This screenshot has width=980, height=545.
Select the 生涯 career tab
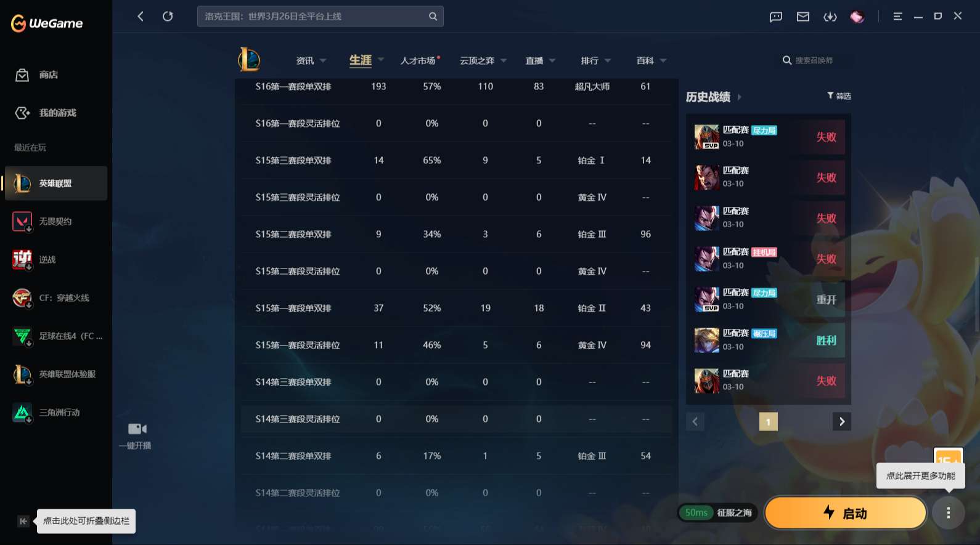[361, 60]
